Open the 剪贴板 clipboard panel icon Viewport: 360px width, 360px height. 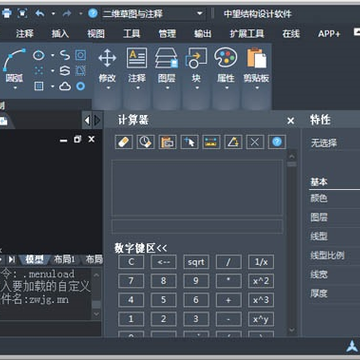pos(256,58)
